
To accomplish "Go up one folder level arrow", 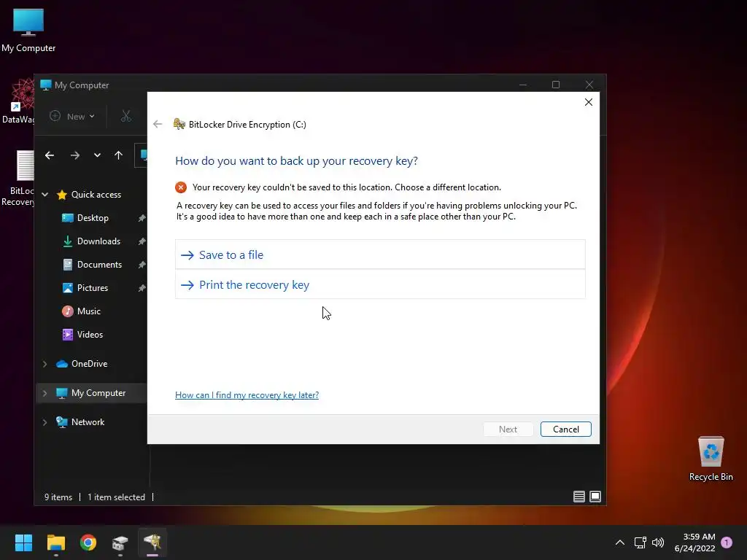I will [x=119, y=155].
